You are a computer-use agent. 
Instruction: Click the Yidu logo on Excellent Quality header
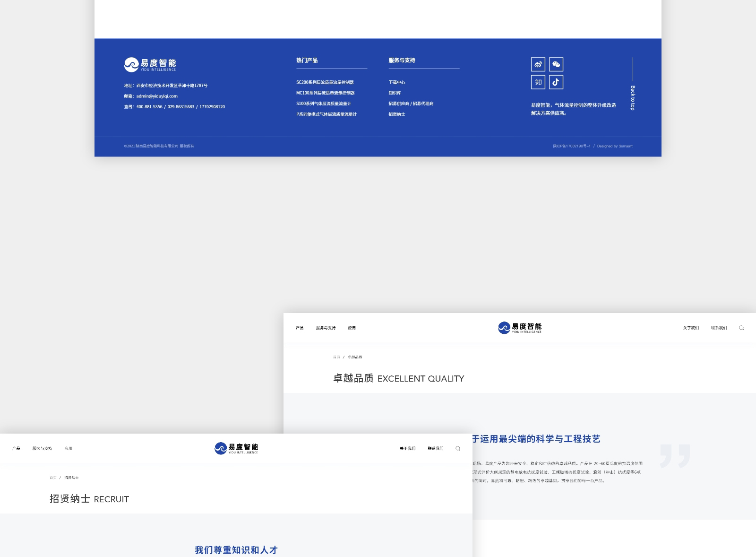click(520, 328)
